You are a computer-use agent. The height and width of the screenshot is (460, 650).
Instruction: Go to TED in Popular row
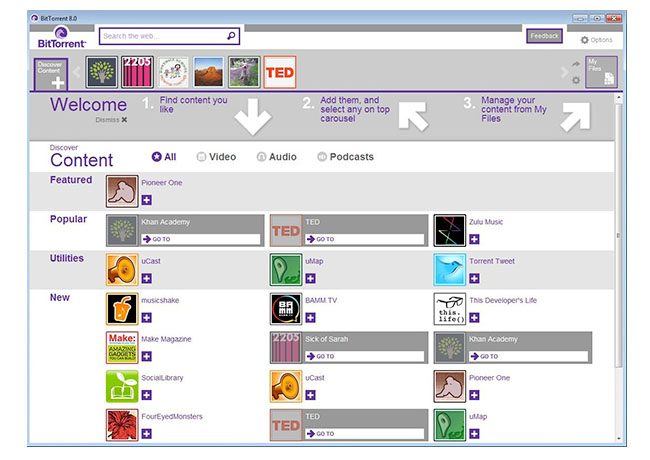tap(365, 239)
